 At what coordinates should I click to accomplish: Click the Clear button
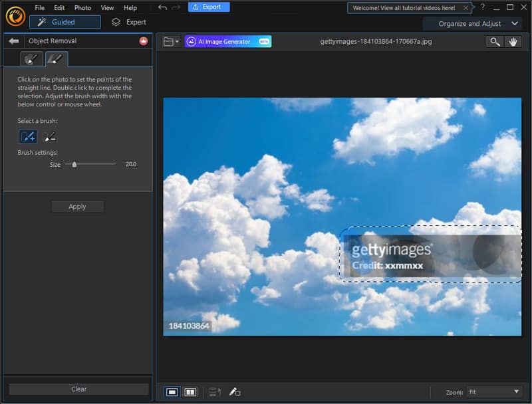(x=78, y=389)
